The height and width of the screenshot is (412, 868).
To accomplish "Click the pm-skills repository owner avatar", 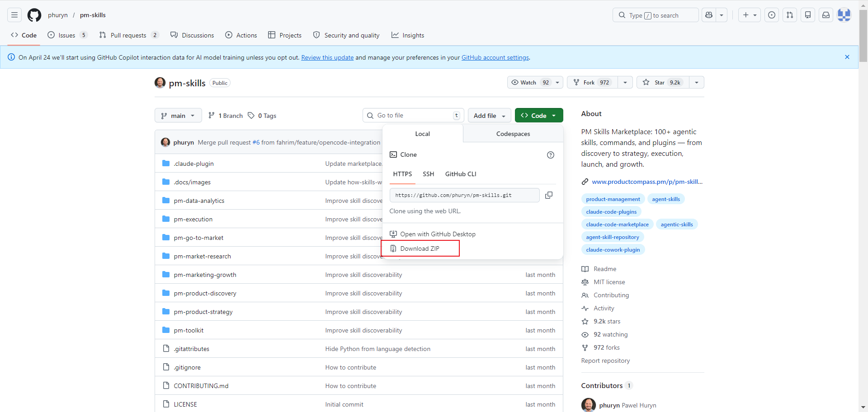I will point(160,83).
